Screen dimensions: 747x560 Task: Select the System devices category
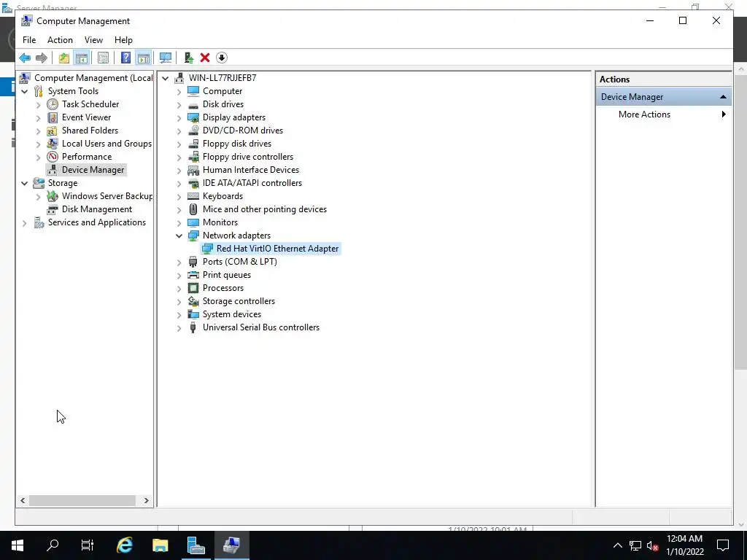point(231,314)
